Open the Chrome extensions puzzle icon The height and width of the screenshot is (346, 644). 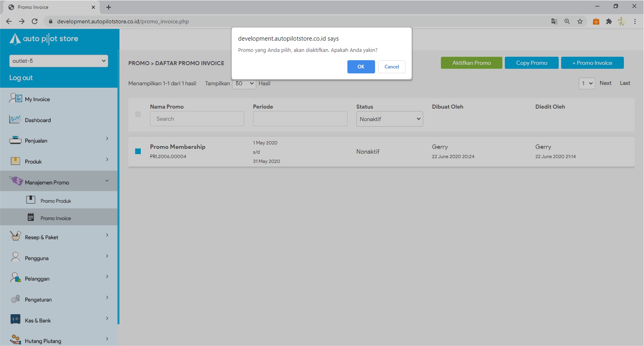609,21
